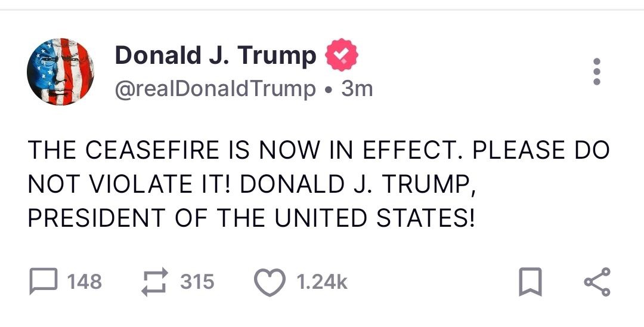
Task: Click the 3m post timestamp
Action: [x=357, y=89]
